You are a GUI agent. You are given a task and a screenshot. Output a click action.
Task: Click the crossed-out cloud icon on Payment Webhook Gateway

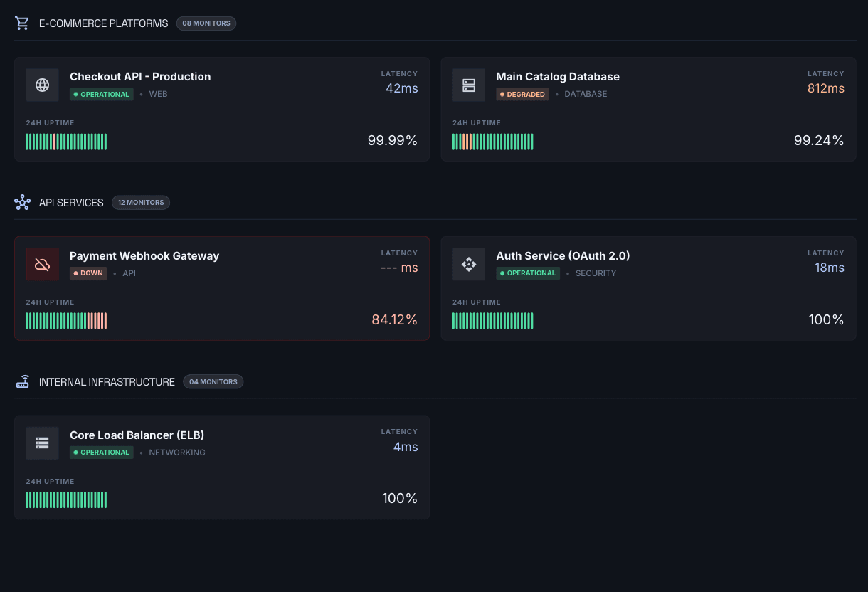42,265
